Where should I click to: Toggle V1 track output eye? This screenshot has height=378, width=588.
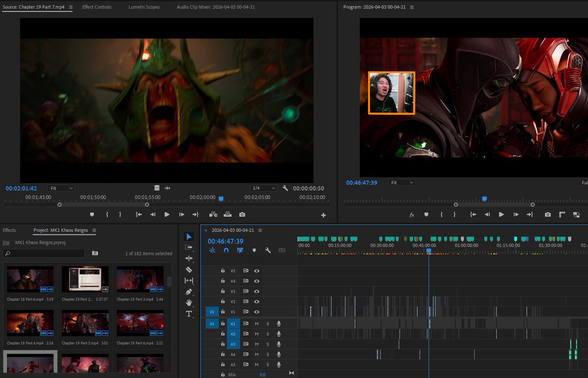[x=256, y=312]
